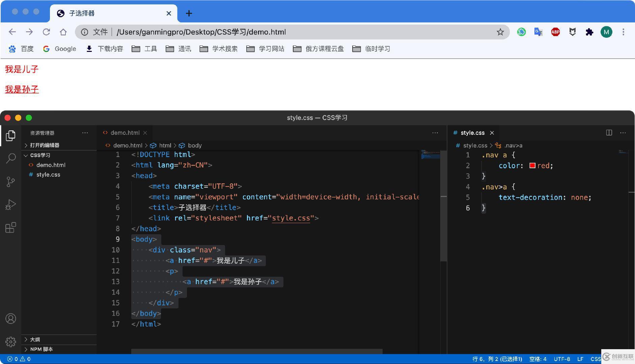
Task: Open a new Chrome tab with plus button
Action: pos(189,13)
